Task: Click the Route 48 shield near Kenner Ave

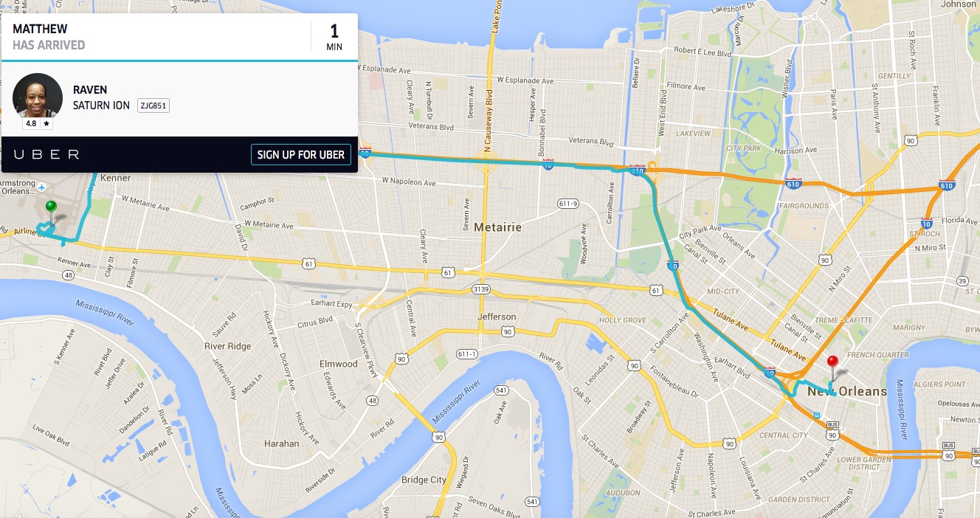Action: [69, 275]
